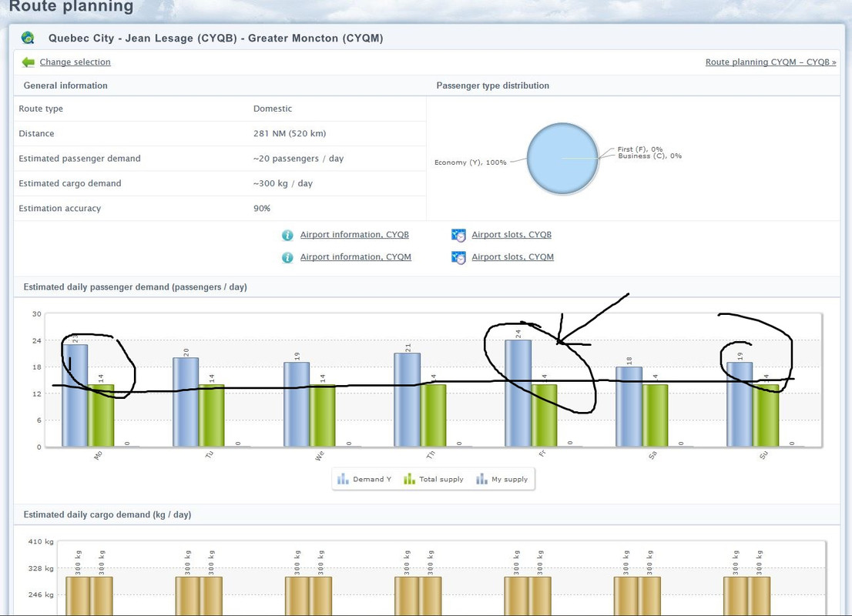Click info icon for Airport information CYQB
Image resolution: width=852 pixels, height=616 pixels.
(287, 235)
